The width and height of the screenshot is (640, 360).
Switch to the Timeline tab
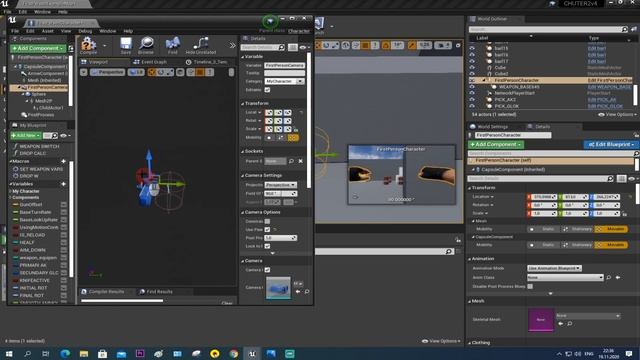207,62
